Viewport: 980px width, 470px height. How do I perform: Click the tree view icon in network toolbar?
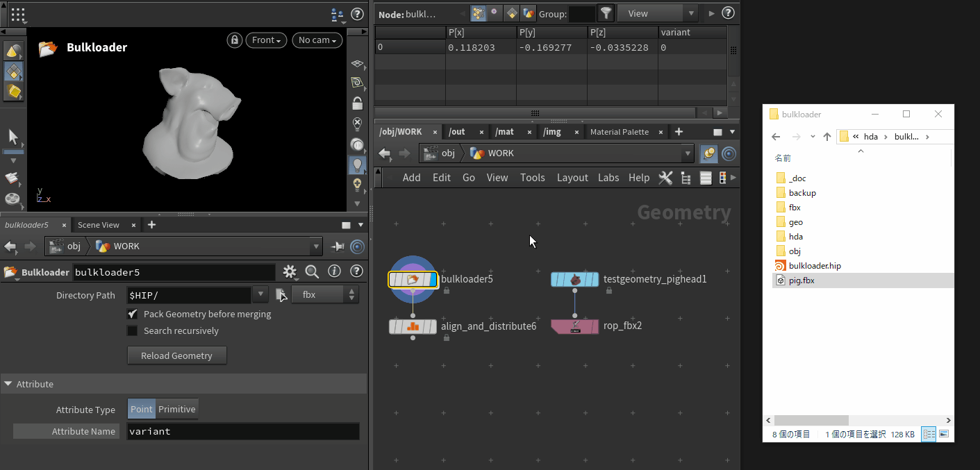point(686,178)
